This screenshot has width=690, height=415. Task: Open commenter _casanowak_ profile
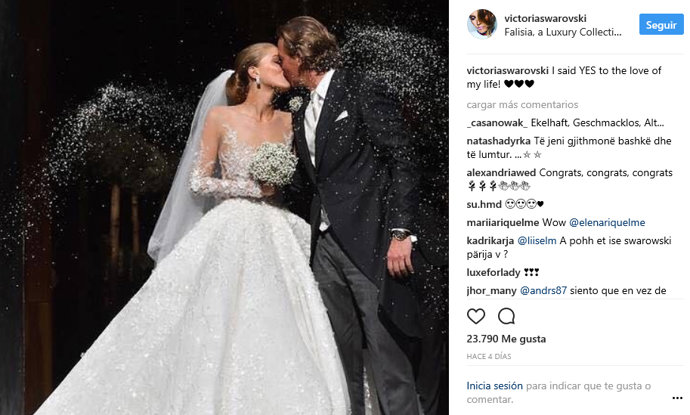coord(497,123)
